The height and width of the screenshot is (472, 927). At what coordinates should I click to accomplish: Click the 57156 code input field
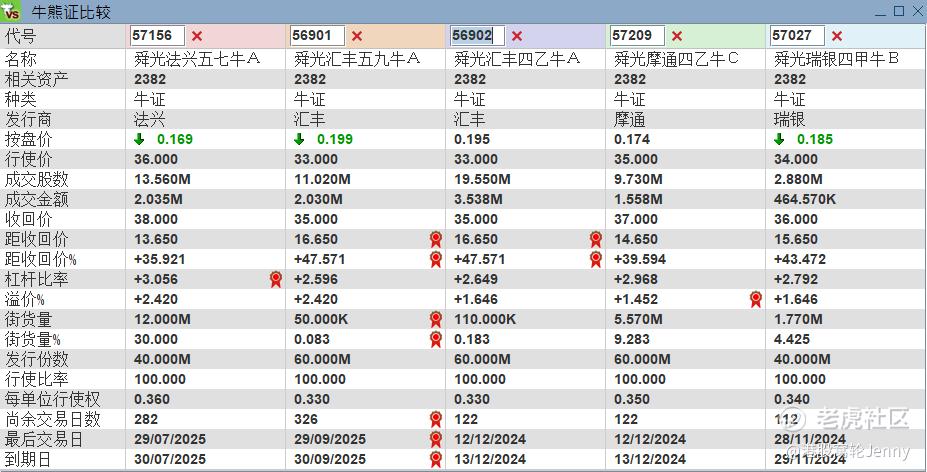click(x=157, y=35)
